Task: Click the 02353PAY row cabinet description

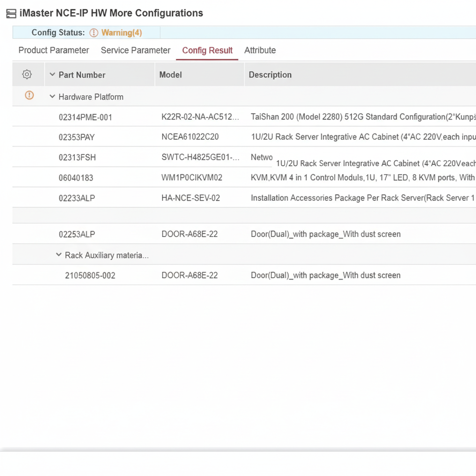Action: [363, 137]
